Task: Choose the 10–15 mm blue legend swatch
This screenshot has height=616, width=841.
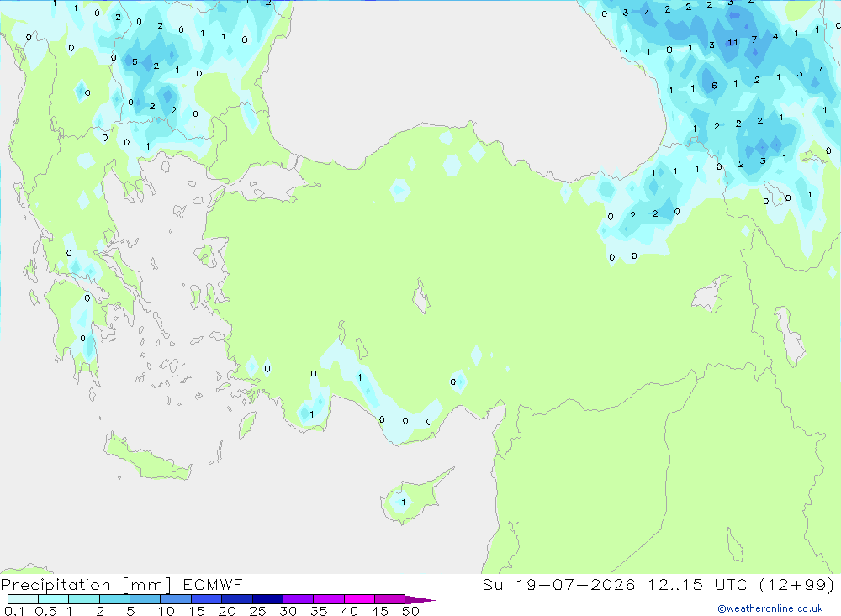Action: [x=176, y=599]
